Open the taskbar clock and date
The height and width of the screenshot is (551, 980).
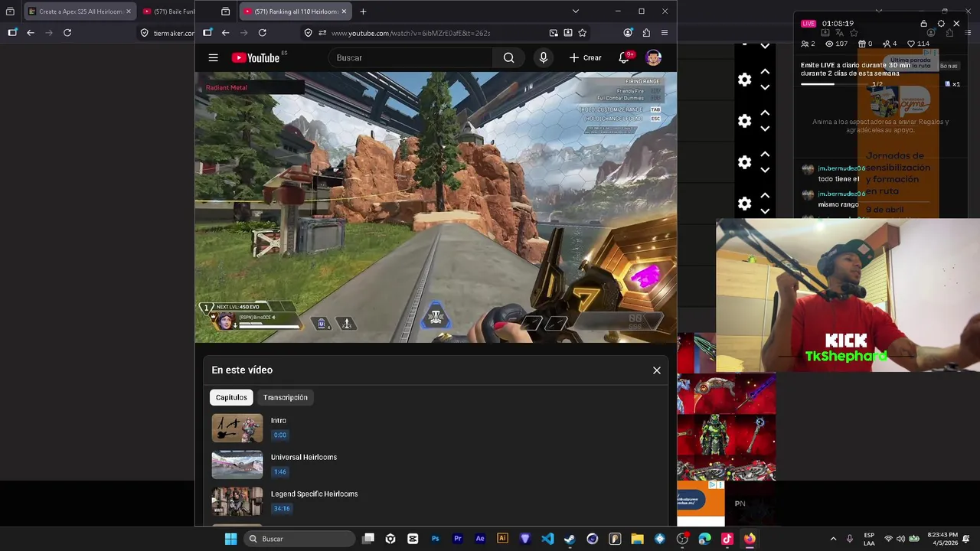[x=942, y=539]
